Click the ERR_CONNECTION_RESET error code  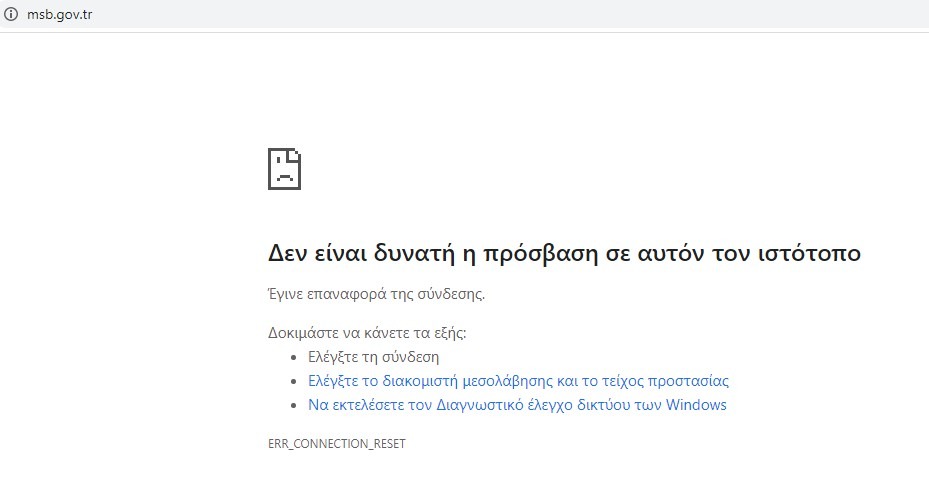pyautogui.click(x=336, y=443)
